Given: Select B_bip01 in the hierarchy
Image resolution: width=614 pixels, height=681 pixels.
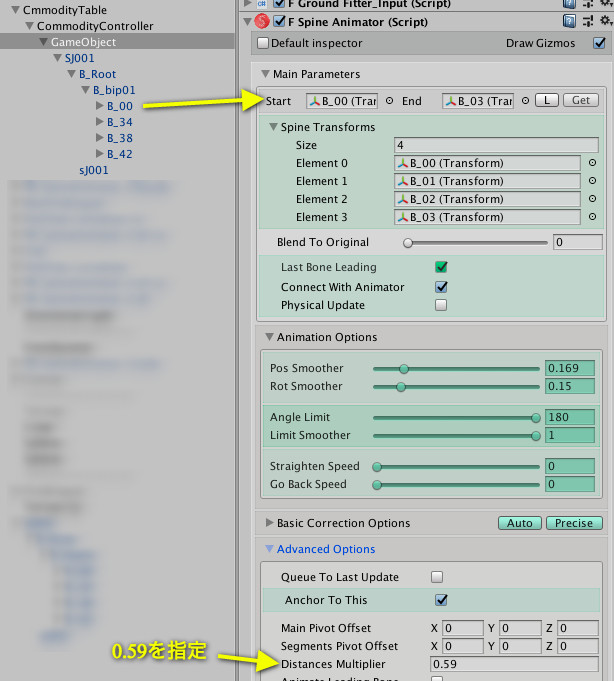Looking at the screenshot, I should click(114, 90).
